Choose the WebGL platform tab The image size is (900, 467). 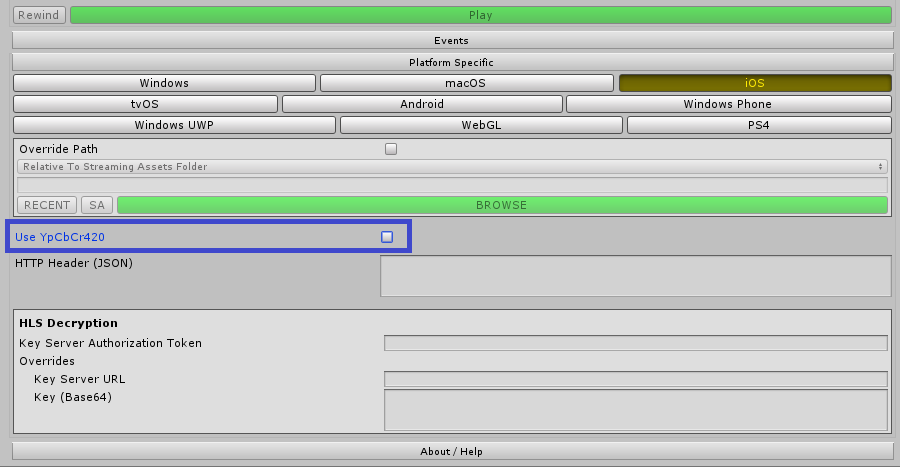pyautogui.click(x=480, y=125)
